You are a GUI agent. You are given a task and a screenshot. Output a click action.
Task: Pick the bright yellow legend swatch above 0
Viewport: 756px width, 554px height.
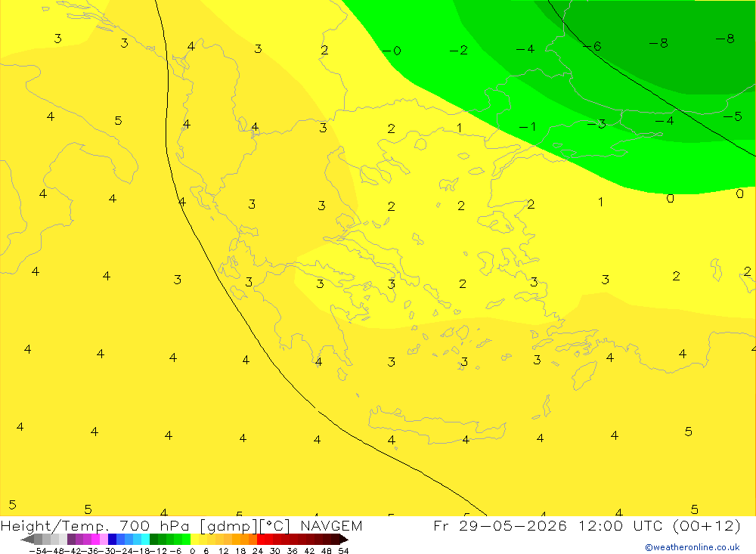(194, 540)
